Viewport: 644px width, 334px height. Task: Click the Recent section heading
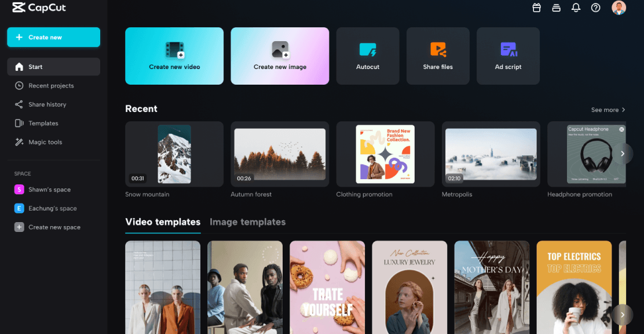point(141,108)
